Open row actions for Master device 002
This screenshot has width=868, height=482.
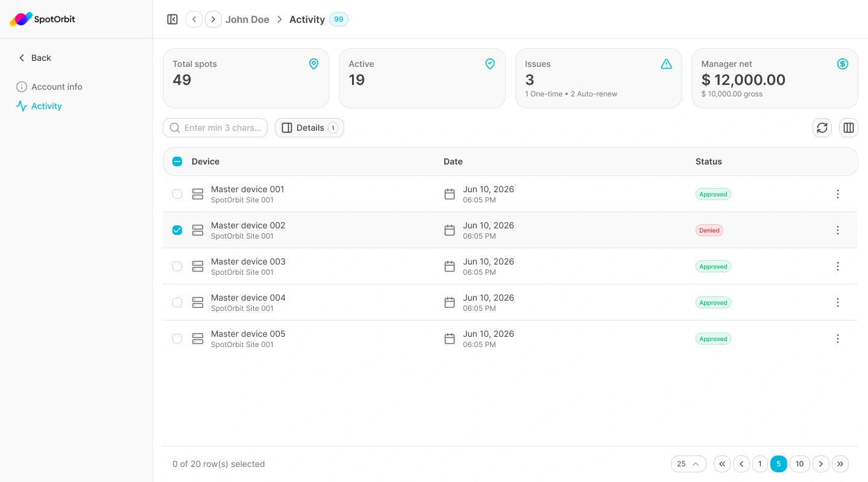tap(838, 230)
